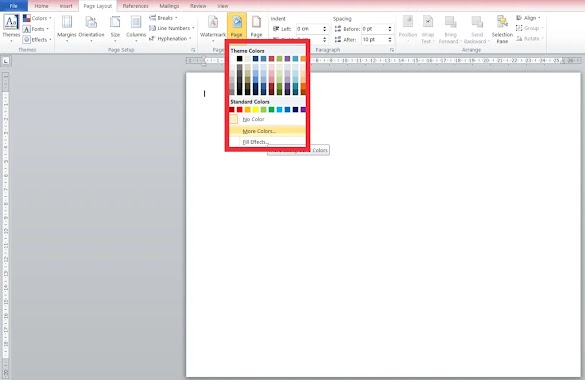Image resolution: width=585 pixels, height=380 pixels.
Task: Click the Spacing After field
Action: click(x=374, y=40)
